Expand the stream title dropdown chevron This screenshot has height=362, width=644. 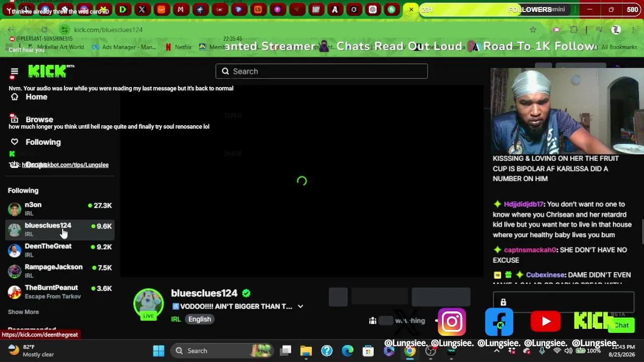pos(300,307)
